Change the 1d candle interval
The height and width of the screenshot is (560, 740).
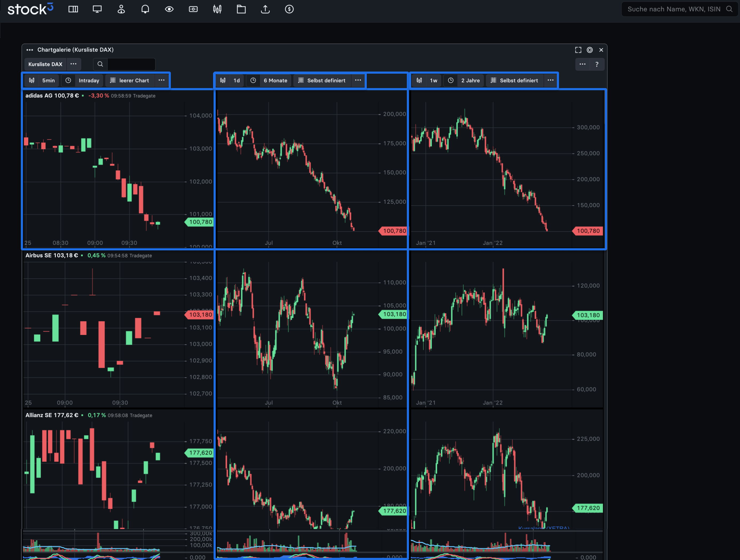(237, 80)
